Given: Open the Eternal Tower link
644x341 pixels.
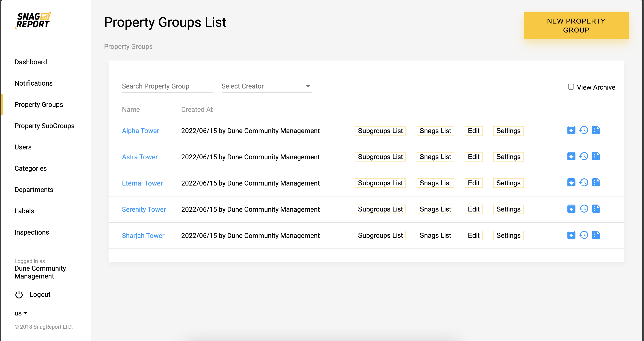Looking at the screenshot, I should click(x=142, y=183).
